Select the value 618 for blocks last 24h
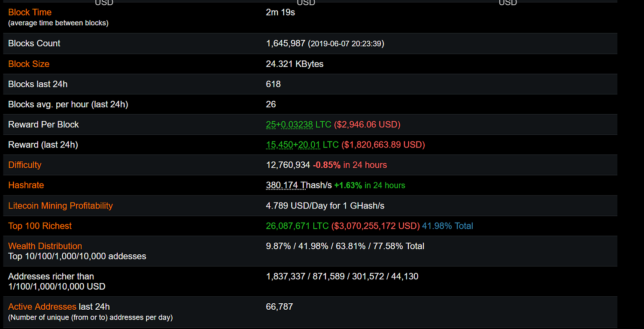 click(x=273, y=84)
